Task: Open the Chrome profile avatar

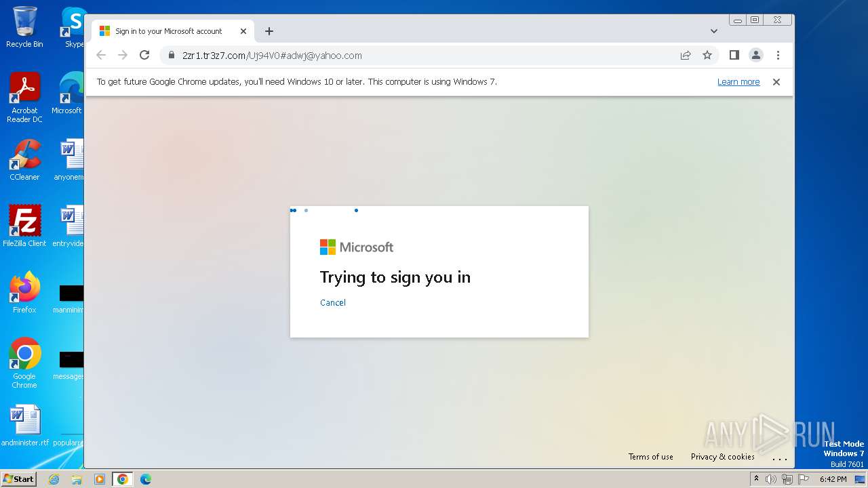Action: (756, 56)
